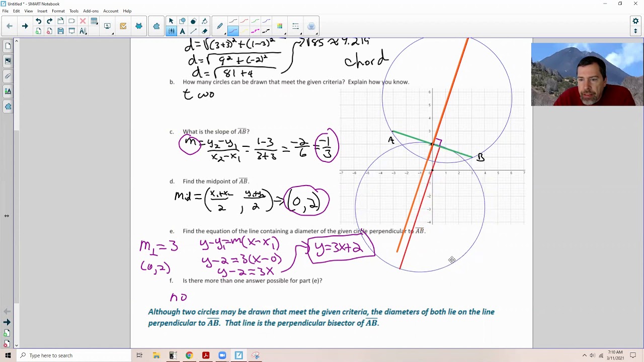Select the Eraser tool

(x=204, y=31)
